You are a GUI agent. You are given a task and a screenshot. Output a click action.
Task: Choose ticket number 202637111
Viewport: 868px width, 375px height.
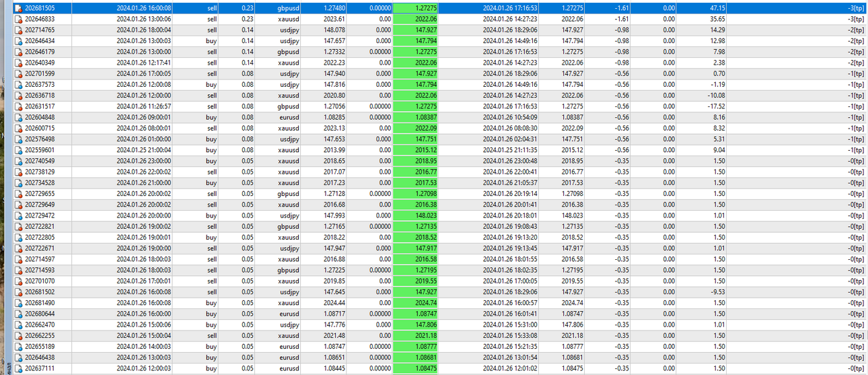(x=40, y=368)
